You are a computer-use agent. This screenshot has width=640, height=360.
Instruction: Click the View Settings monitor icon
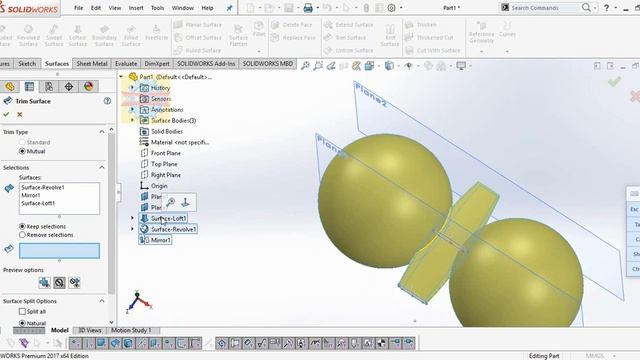pos(461,66)
